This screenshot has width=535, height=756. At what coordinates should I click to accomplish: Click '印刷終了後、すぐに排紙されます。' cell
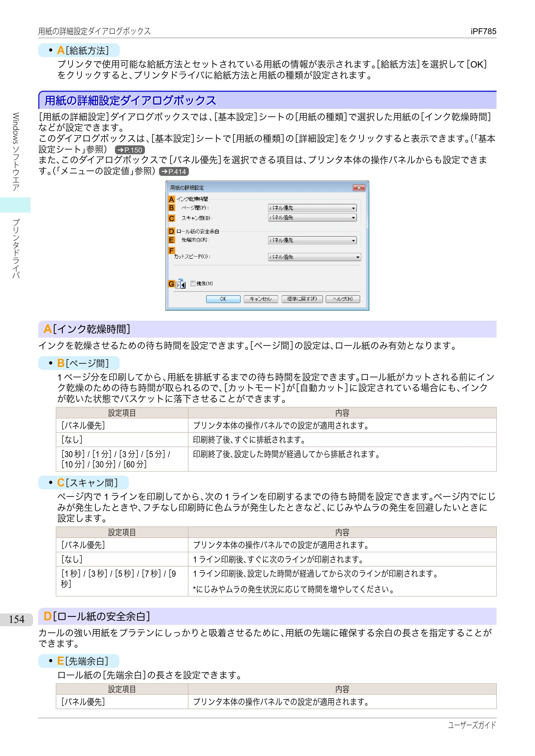[342, 440]
